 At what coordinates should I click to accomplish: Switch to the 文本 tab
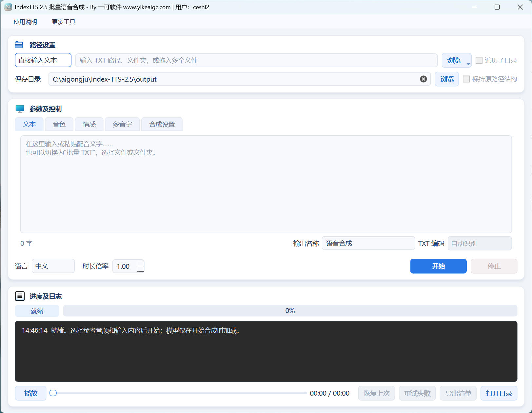click(29, 124)
